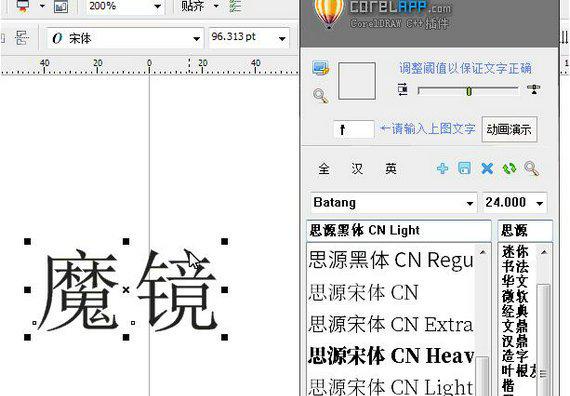Open the arrow beside the monitor icon
The width and height of the screenshot is (570, 396).
(42, 6)
